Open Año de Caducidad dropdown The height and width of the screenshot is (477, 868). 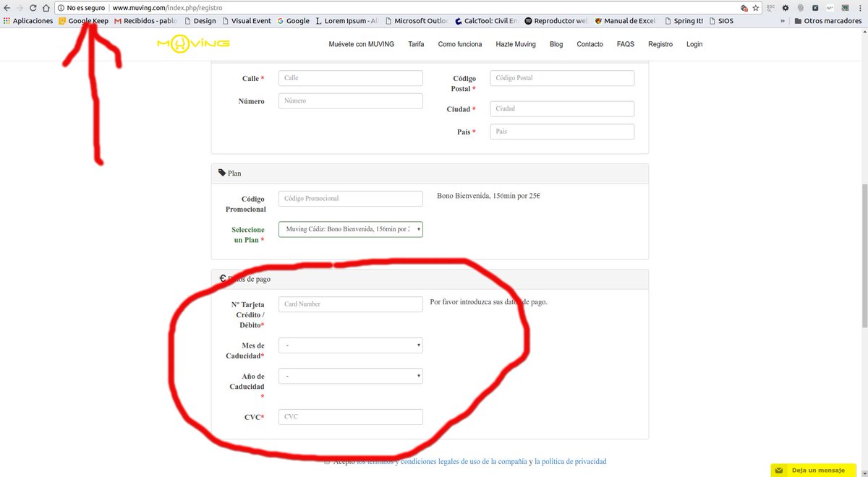tap(351, 376)
